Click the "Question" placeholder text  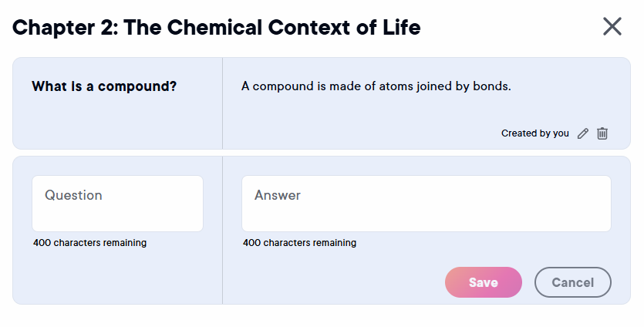click(x=73, y=196)
